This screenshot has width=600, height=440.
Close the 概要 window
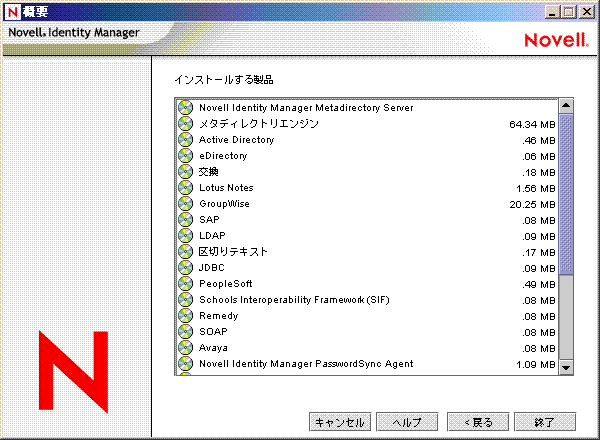tap(587, 12)
